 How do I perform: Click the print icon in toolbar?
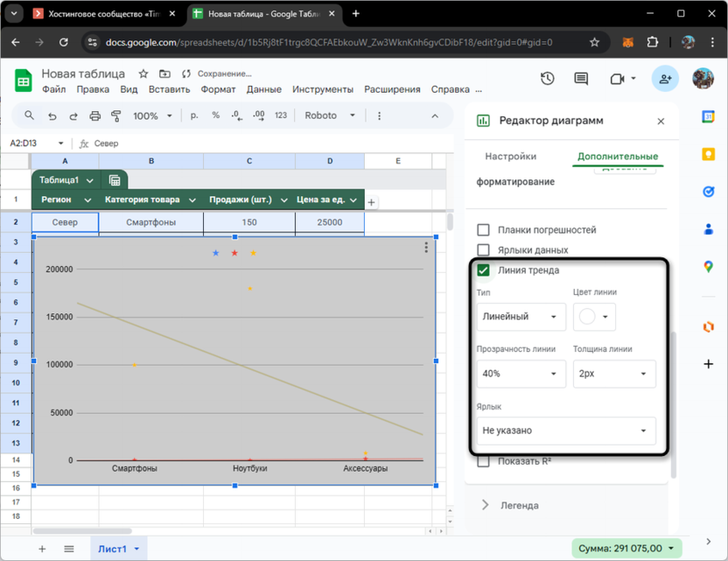coord(94,116)
